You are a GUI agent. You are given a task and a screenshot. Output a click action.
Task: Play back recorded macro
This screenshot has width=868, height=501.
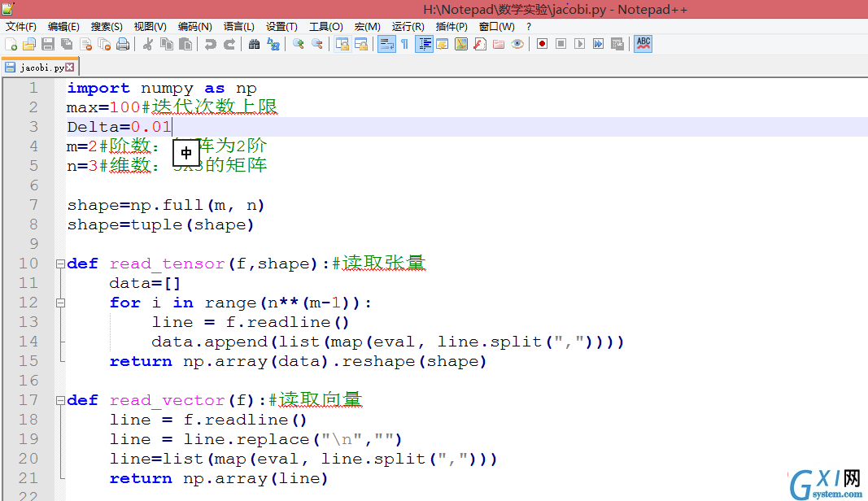pos(579,44)
